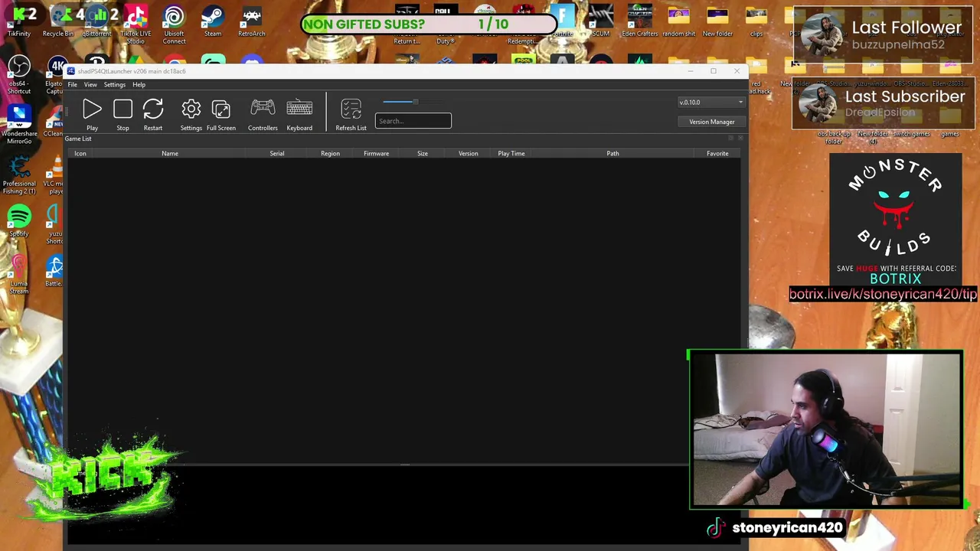Click the Stop square icon
Image resolution: width=980 pixels, height=551 pixels.
point(122,109)
